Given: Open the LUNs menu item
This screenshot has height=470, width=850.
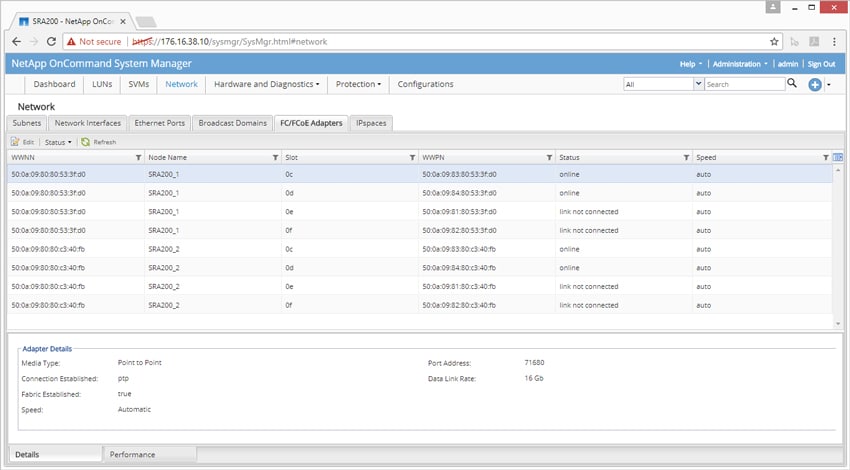Looking at the screenshot, I should pyautogui.click(x=102, y=84).
